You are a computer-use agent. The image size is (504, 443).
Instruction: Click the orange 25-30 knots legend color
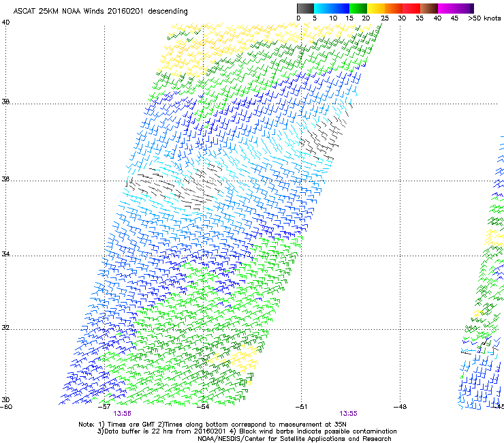click(394, 8)
